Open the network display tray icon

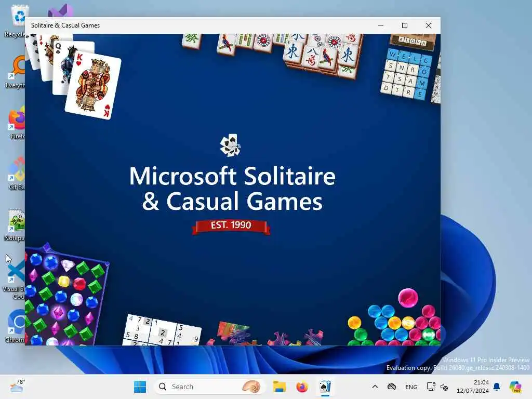click(431, 387)
